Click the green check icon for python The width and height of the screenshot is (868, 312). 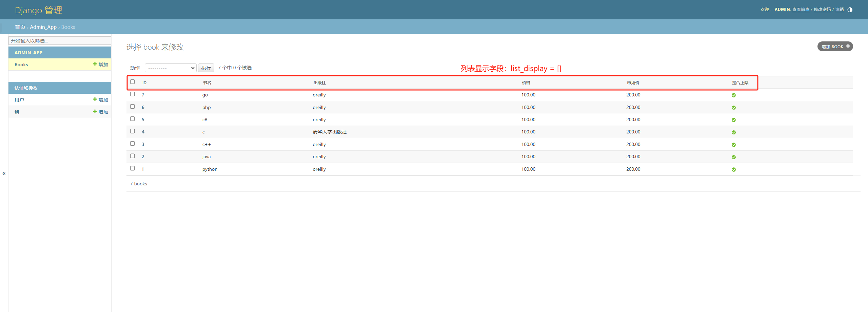733,169
